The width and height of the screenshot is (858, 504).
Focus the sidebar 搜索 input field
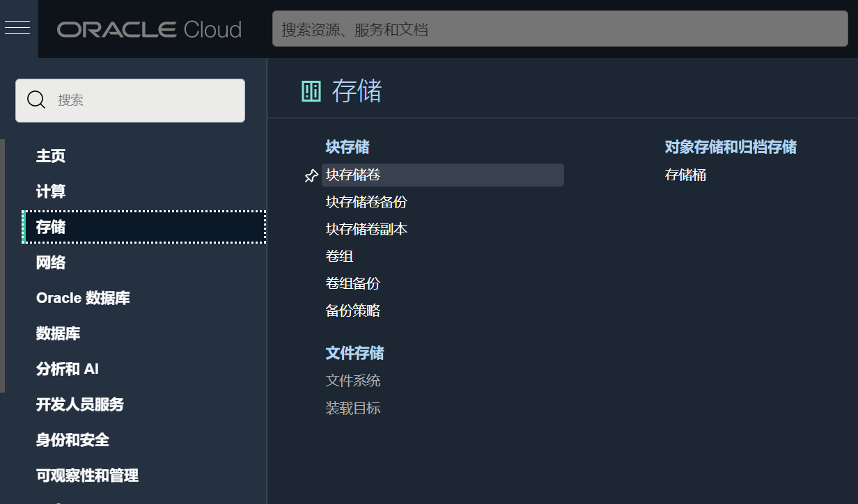click(x=146, y=100)
